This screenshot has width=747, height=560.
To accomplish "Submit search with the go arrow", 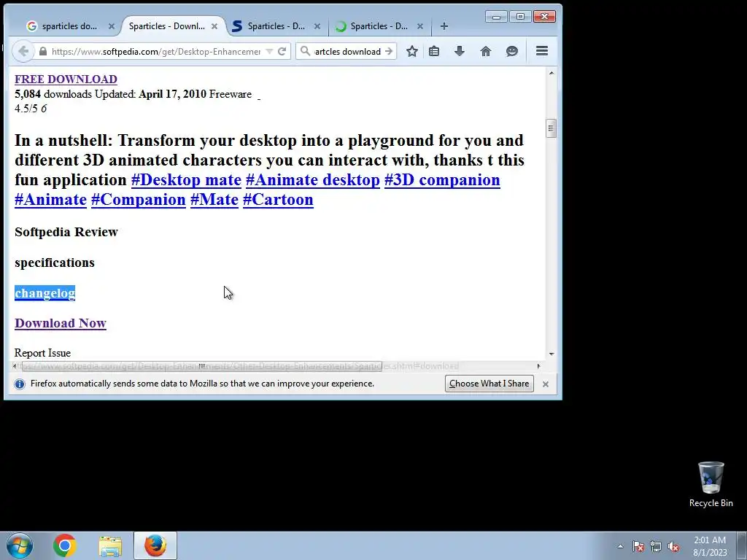I will pyautogui.click(x=389, y=51).
